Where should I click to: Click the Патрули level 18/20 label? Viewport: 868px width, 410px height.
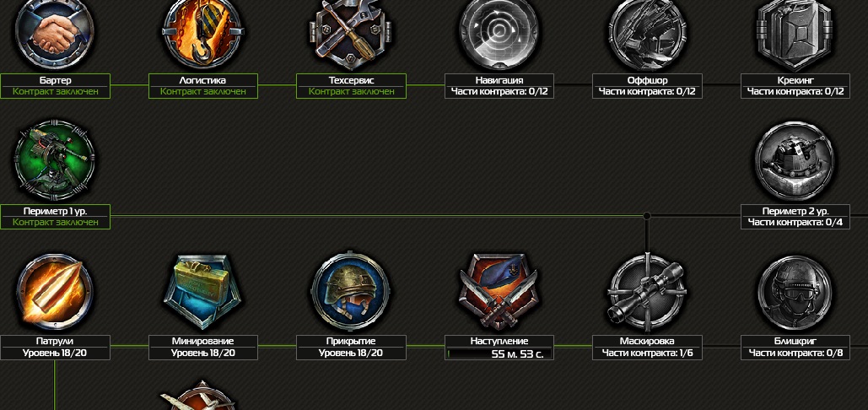click(x=55, y=353)
